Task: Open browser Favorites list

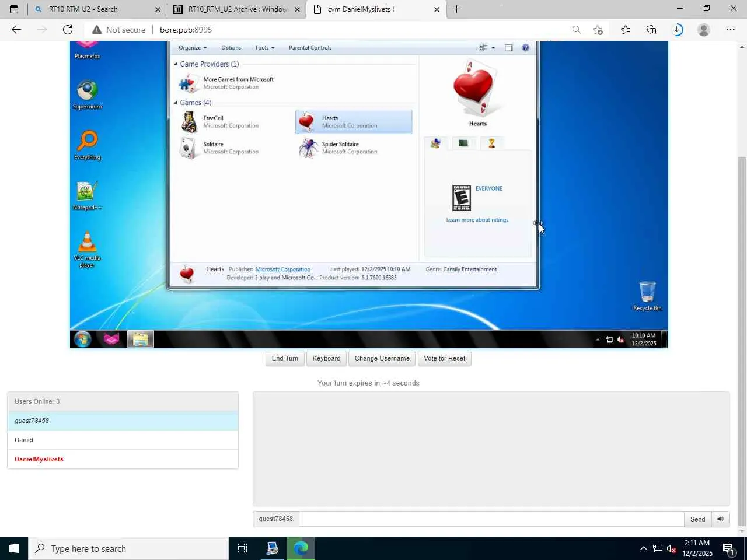Action: click(626, 30)
